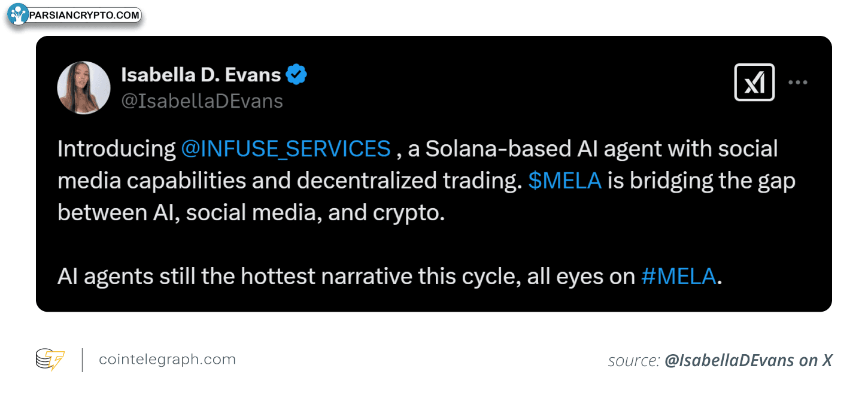This screenshot has width=868, height=408.
Task: Open the #MELA hashtag link
Action: tap(678, 276)
